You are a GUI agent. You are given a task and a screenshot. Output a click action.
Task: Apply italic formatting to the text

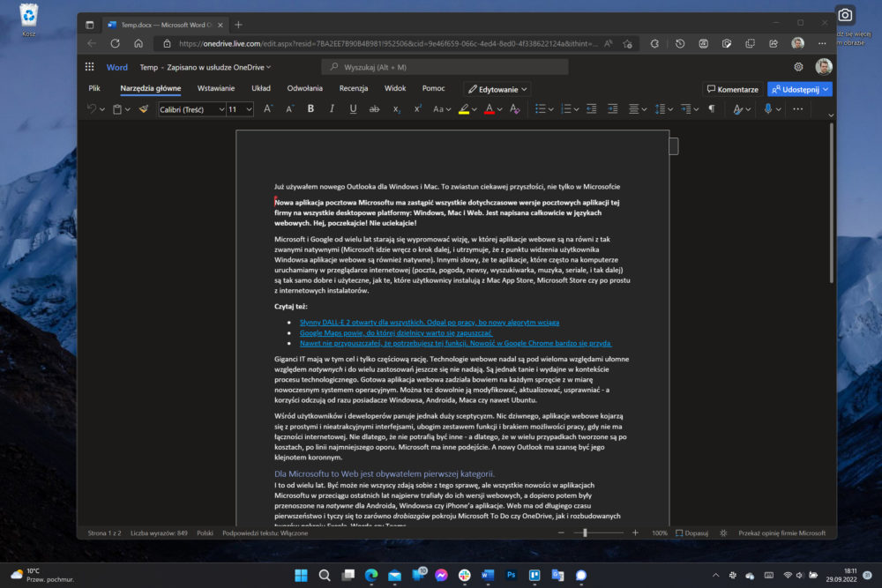[x=332, y=109]
